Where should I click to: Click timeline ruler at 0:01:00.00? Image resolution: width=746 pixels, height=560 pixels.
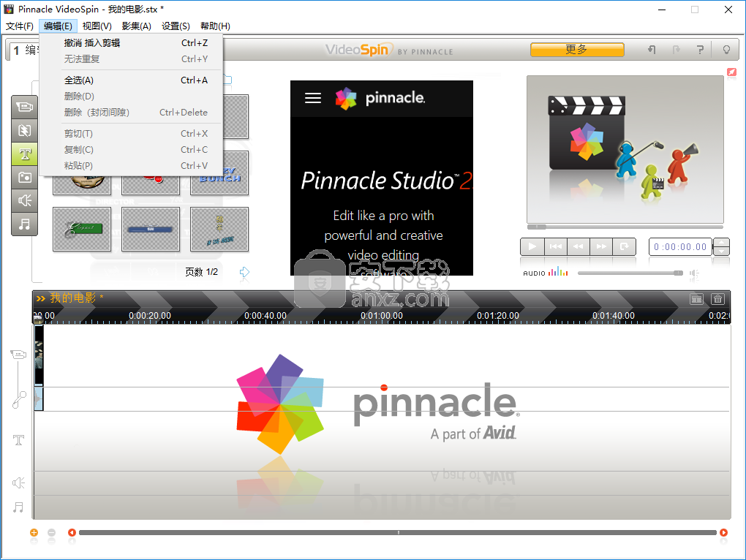pos(382,316)
